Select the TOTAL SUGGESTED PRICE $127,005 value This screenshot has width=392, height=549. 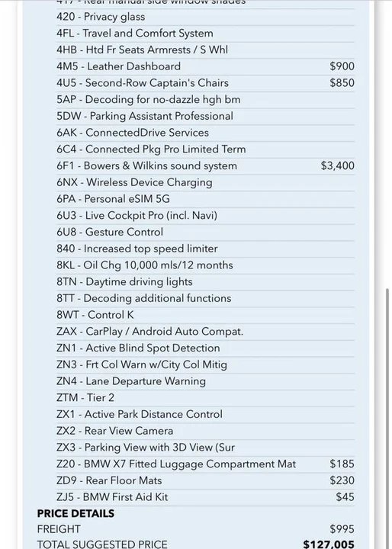(329, 544)
